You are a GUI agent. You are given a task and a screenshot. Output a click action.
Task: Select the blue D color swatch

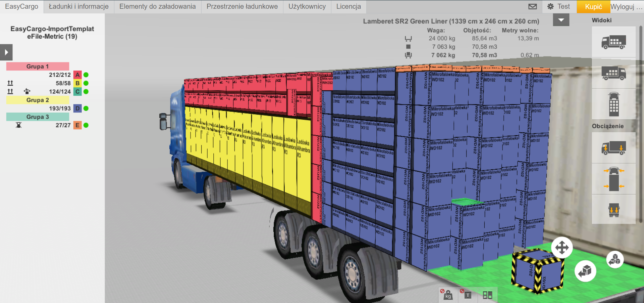(x=77, y=109)
